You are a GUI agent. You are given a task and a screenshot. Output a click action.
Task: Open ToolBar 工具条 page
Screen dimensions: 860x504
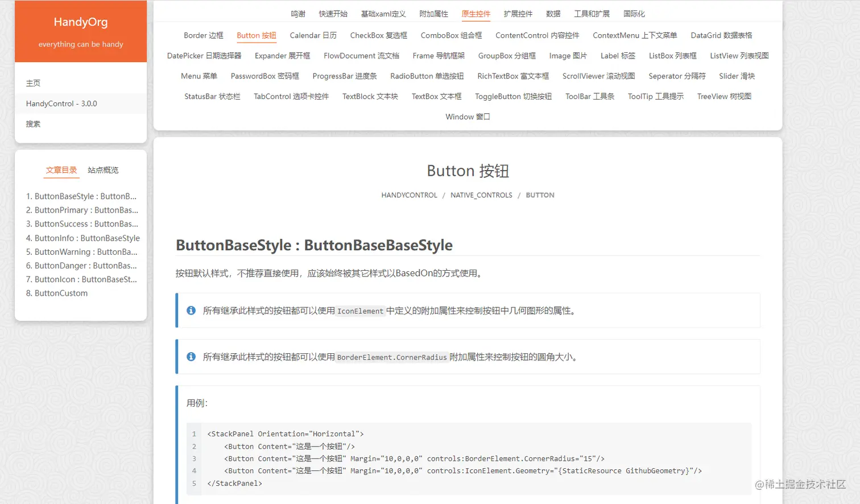590,97
